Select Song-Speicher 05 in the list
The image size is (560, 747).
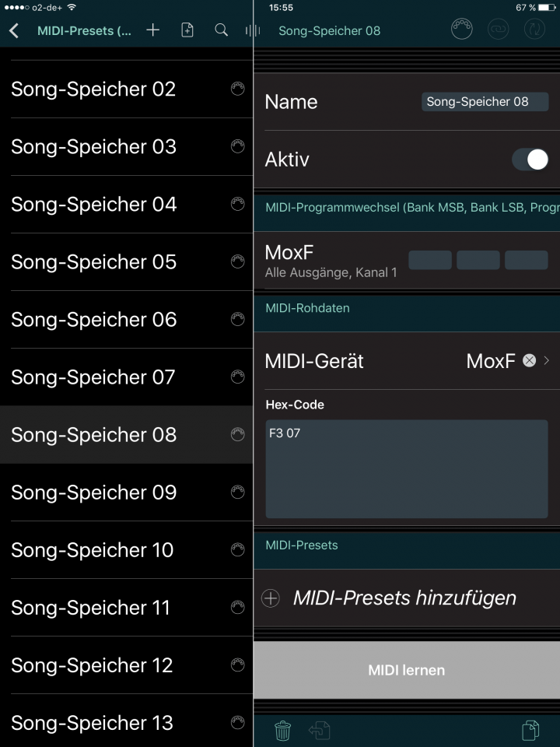94,262
